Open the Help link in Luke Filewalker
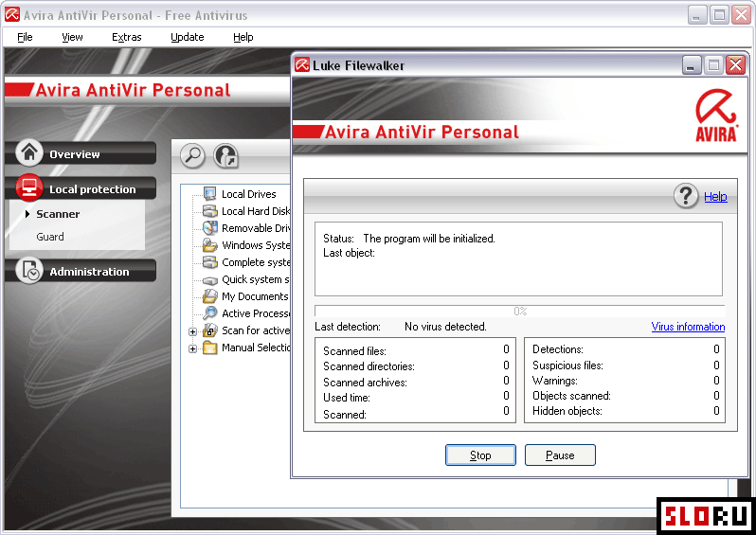 pyautogui.click(x=715, y=196)
